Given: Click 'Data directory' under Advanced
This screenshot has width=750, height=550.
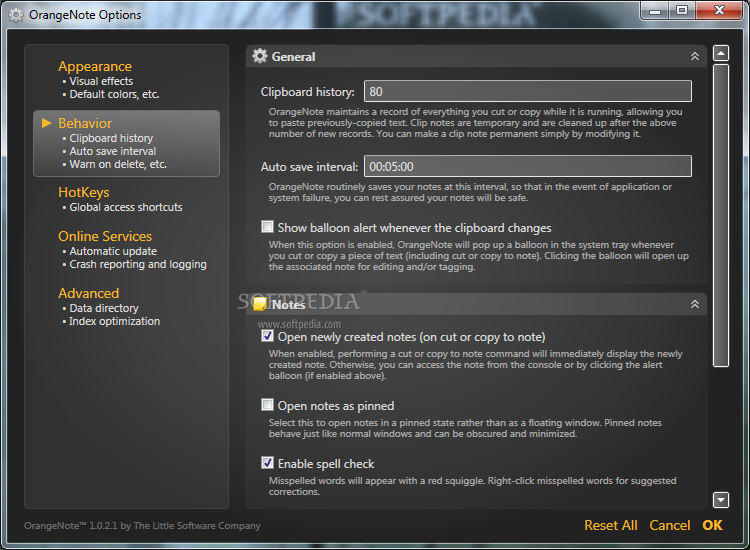Looking at the screenshot, I should 104,308.
